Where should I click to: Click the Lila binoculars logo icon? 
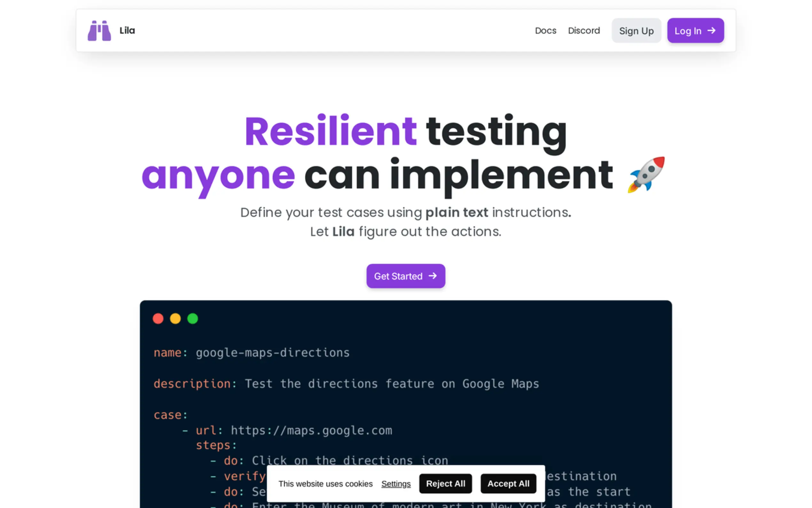click(x=99, y=31)
